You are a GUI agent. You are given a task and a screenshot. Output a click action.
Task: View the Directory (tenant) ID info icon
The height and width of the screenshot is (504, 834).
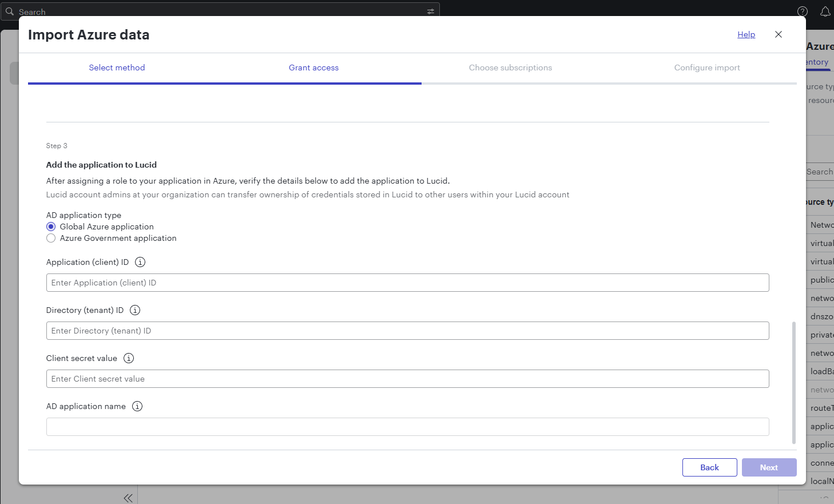135,310
